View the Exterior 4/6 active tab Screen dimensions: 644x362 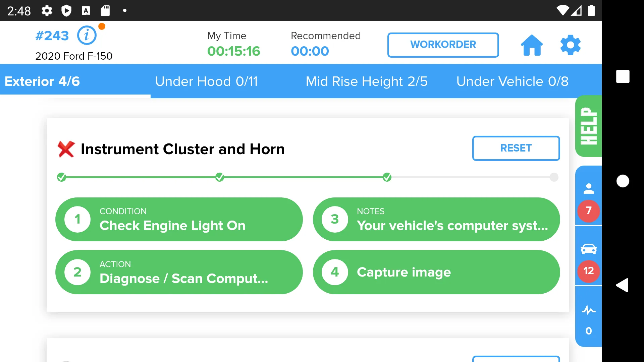(43, 81)
